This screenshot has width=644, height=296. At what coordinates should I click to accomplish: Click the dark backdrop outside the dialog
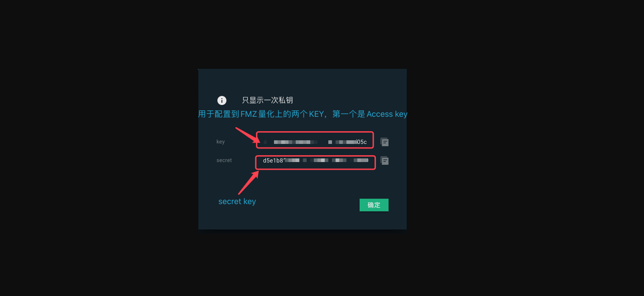pos(91,149)
